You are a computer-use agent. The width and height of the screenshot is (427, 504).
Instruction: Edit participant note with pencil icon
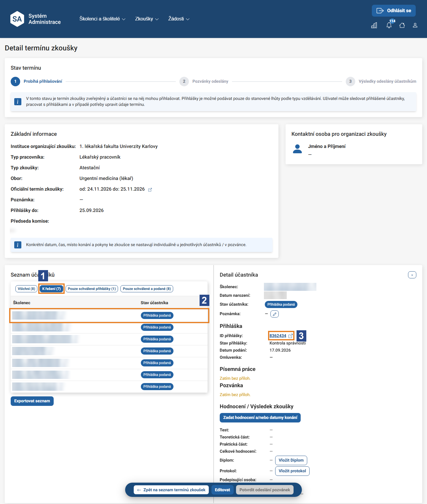pyautogui.click(x=275, y=314)
